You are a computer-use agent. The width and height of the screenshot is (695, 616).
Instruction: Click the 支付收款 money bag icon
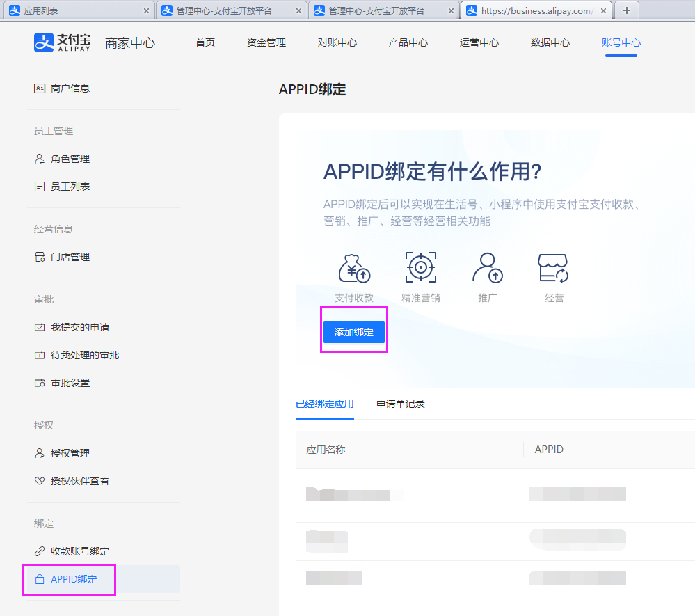tap(354, 268)
